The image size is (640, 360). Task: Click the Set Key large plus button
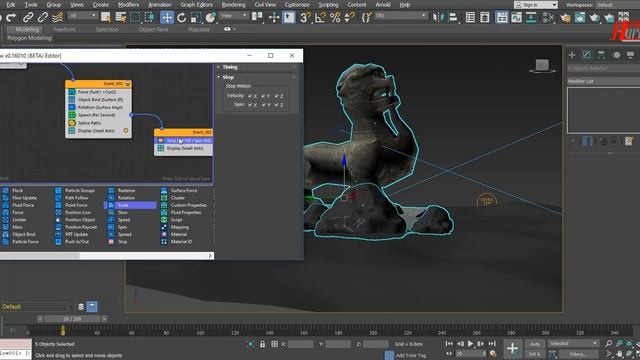click(513, 349)
